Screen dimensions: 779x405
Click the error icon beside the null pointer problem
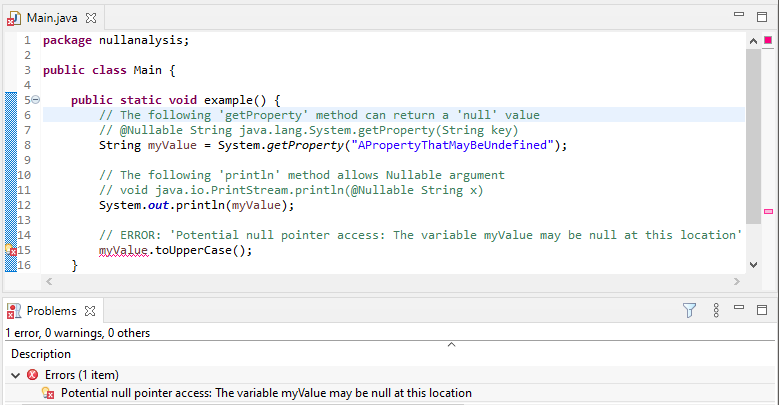click(x=48, y=394)
